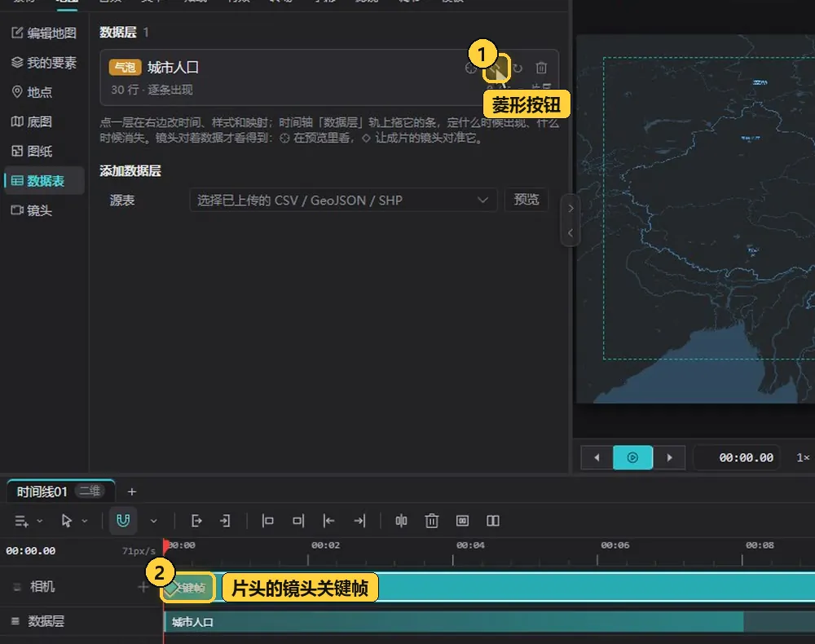Select the 城市人口 layer name in the card

[x=173, y=67]
